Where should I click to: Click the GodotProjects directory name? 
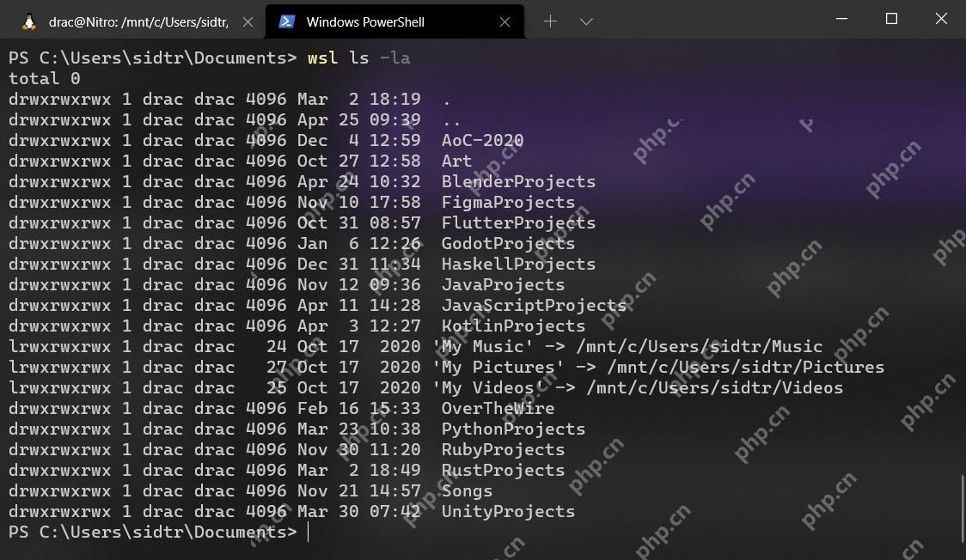click(508, 244)
